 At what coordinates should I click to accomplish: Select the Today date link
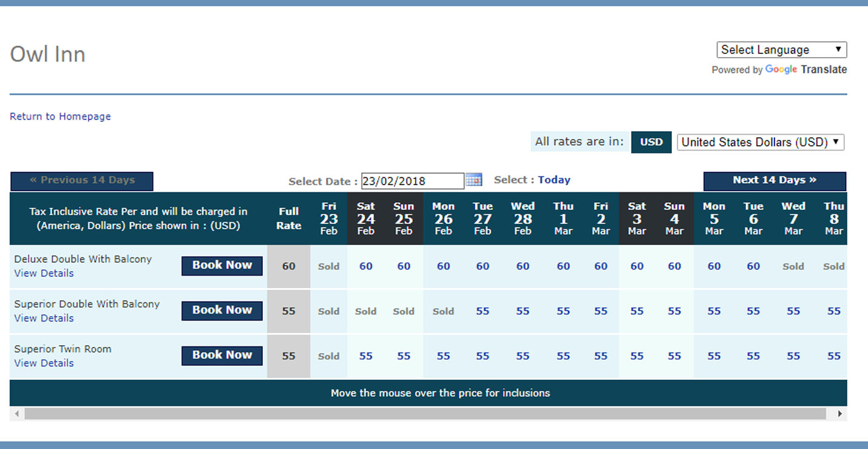(x=554, y=180)
